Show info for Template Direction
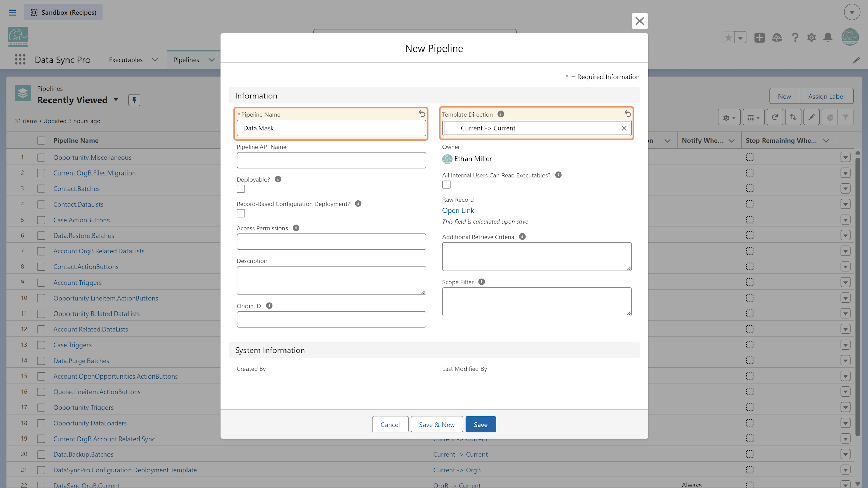The image size is (868, 488). [501, 114]
